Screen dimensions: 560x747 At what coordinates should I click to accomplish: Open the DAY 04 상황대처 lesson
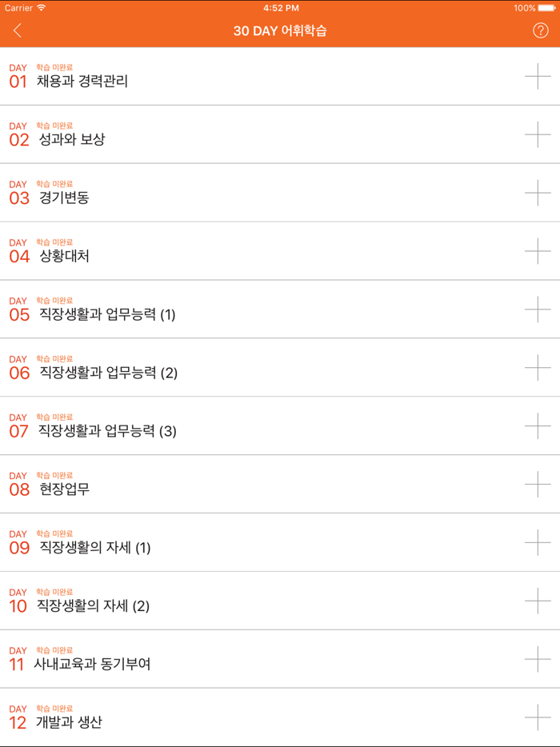point(64,256)
